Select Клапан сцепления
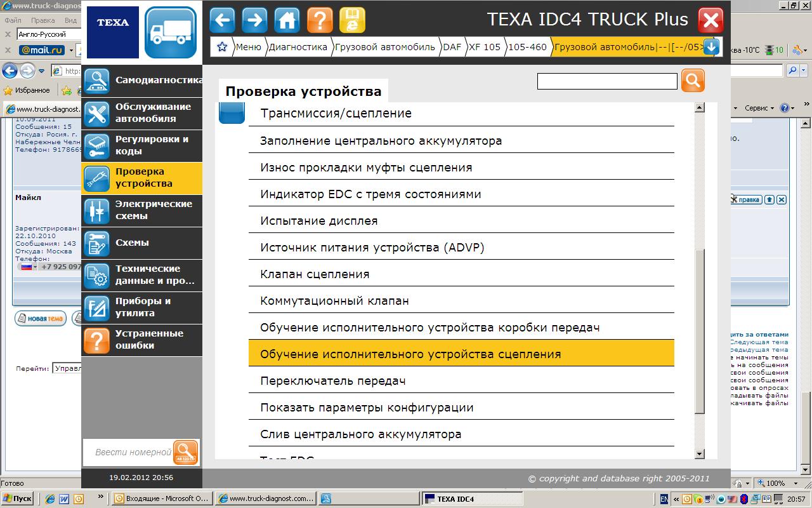Image resolution: width=812 pixels, height=508 pixels. coord(461,274)
